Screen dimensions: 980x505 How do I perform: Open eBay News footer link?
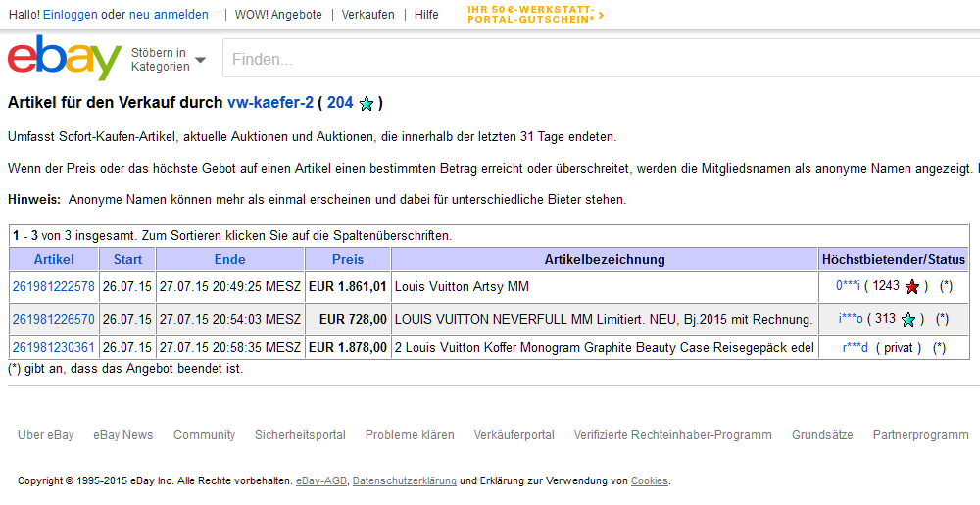(123, 435)
